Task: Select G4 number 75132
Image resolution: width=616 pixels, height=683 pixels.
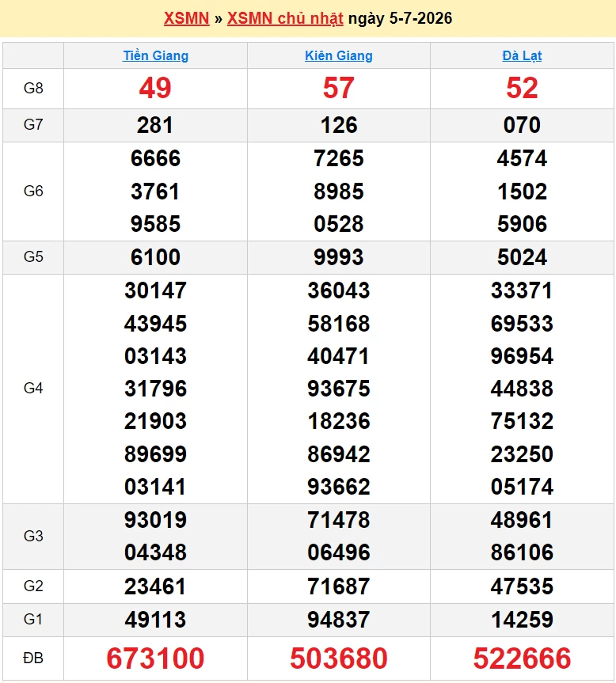Action: tap(522, 421)
